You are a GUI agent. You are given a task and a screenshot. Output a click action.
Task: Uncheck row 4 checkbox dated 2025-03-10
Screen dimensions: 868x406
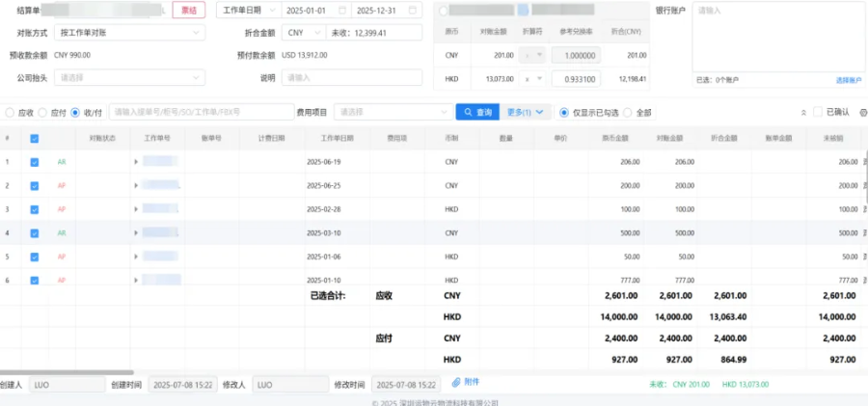pyautogui.click(x=35, y=233)
